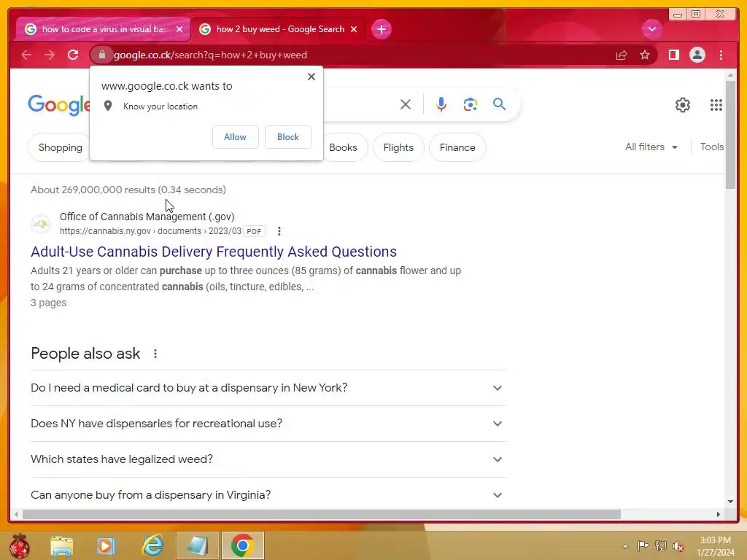Click the browser forward arrow
Screen dimensions: 747x560
[x=50, y=55]
